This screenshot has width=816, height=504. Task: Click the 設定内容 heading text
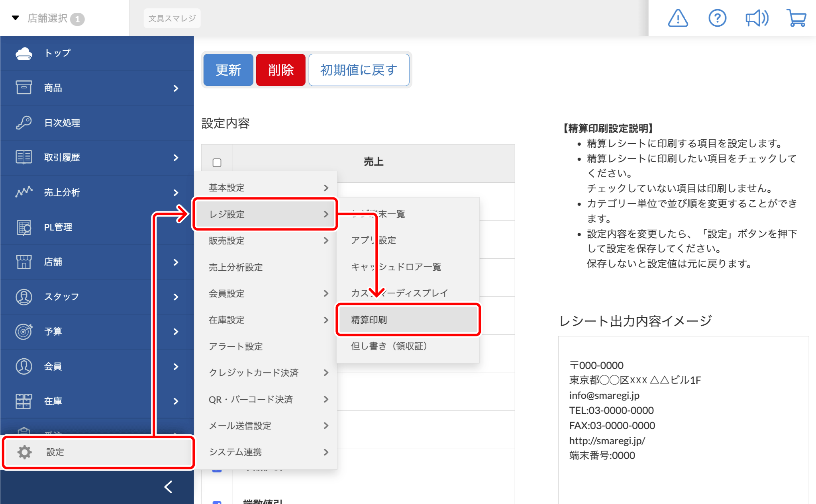tap(226, 123)
